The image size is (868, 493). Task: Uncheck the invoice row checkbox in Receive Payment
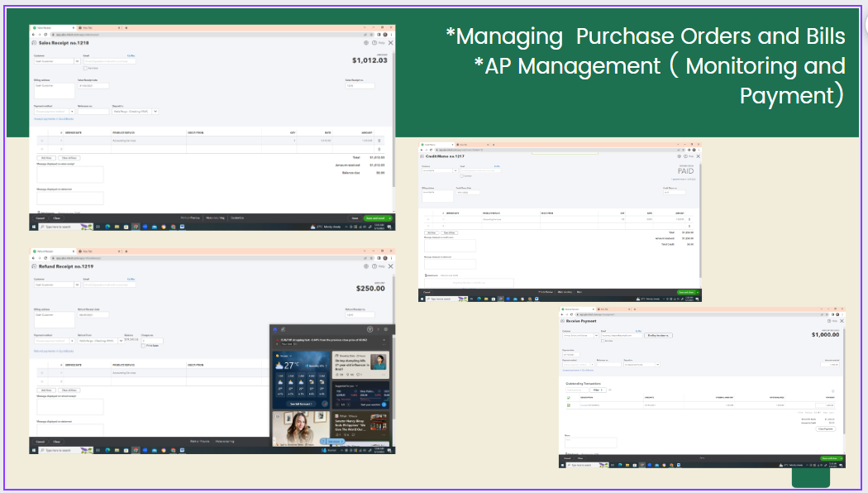click(x=569, y=405)
